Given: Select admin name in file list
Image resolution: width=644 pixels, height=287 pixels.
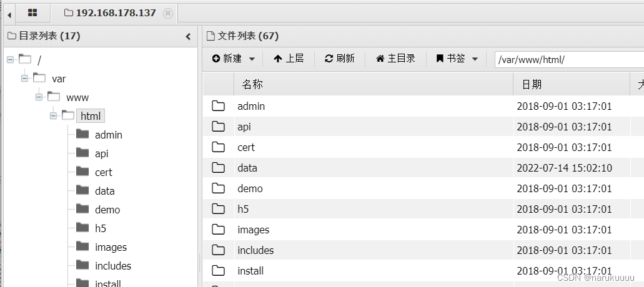Looking at the screenshot, I should coord(251,106).
